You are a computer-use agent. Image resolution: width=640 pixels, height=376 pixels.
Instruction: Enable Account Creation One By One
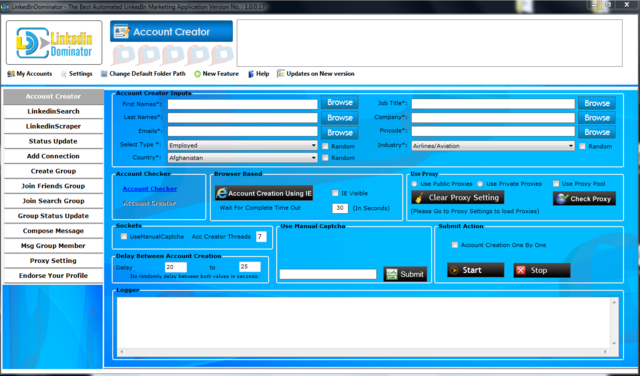click(x=455, y=245)
